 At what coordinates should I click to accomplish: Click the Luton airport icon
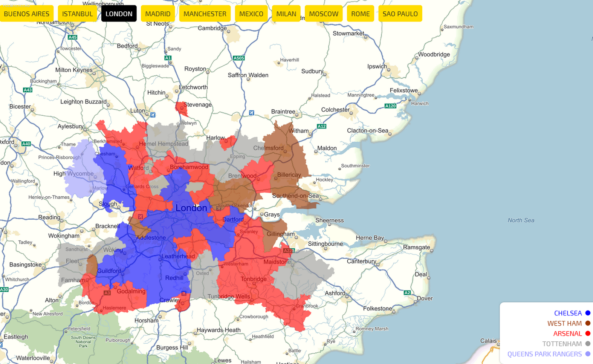(x=153, y=115)
